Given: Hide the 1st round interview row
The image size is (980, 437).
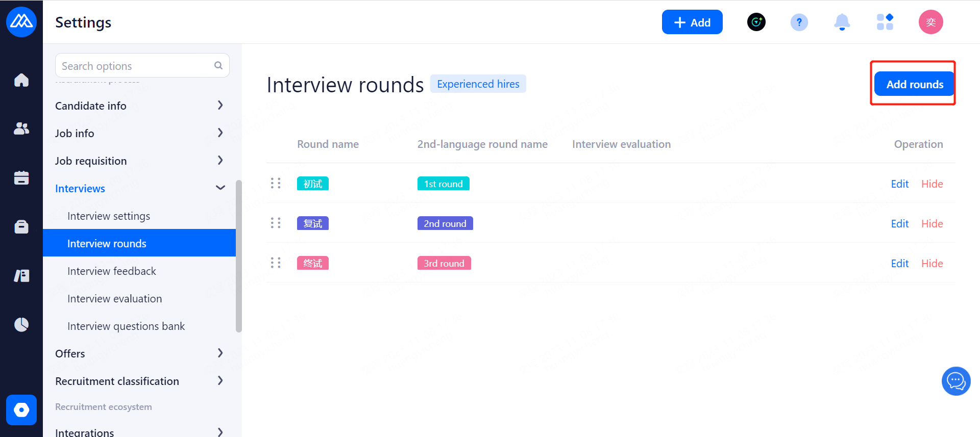Looking at the screenshot, I should pyautogui.click(x=932, y=184).
